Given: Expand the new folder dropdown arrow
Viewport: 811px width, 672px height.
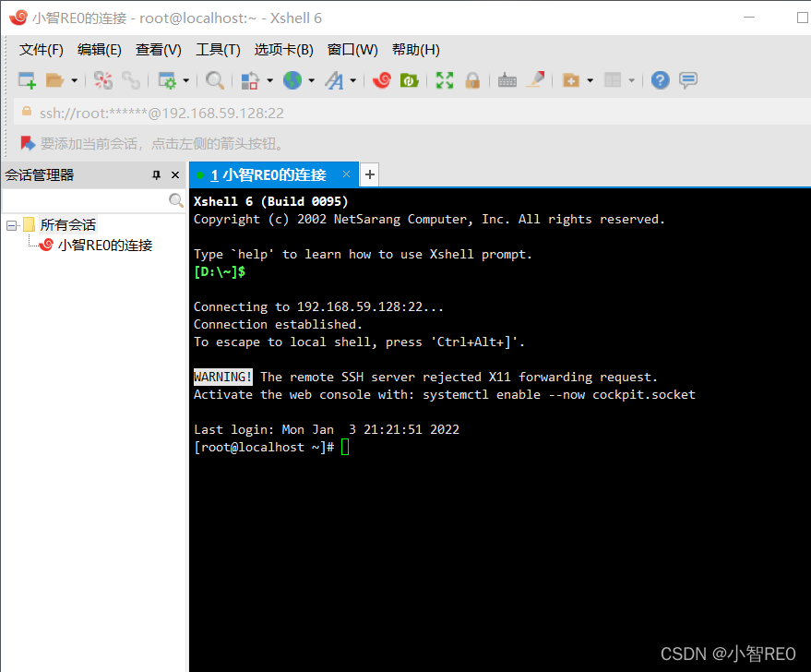Looking at the screenshot, I should [x=590, y=80].
